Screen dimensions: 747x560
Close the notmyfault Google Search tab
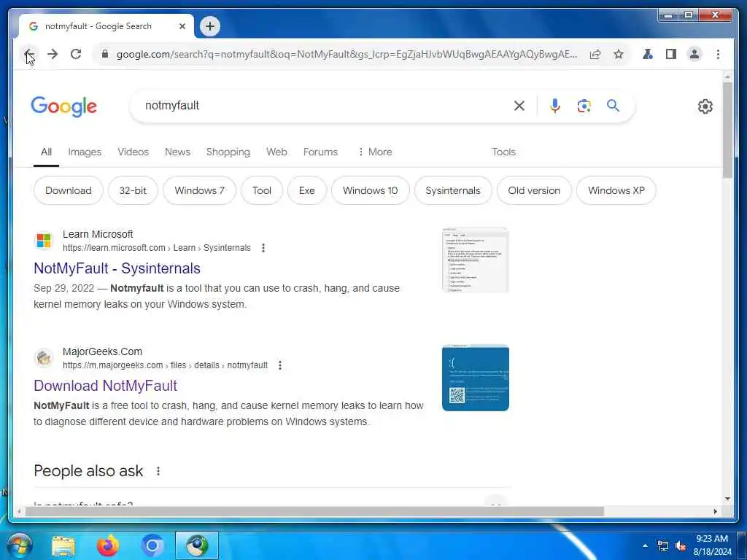(x=182, y=26)
